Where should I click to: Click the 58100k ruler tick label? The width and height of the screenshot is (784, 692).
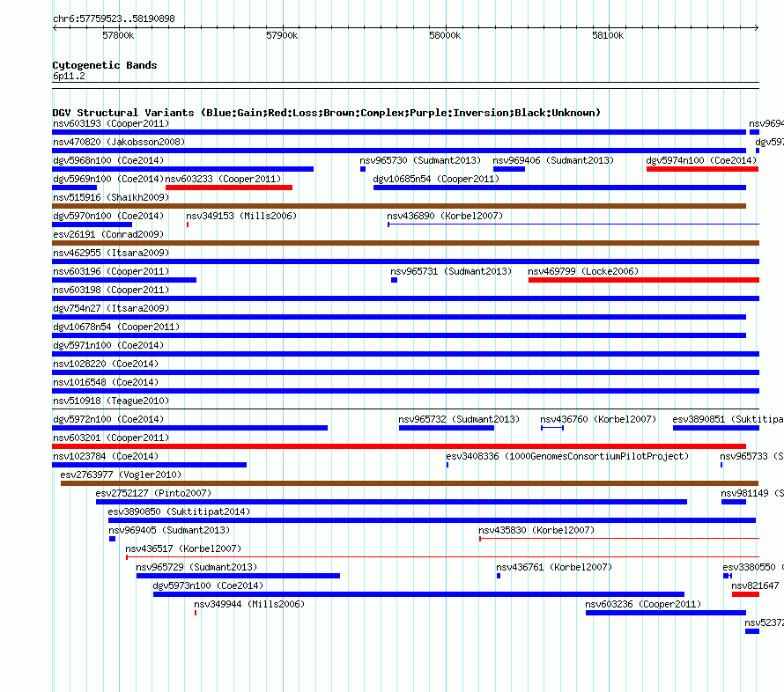point(608,35)
